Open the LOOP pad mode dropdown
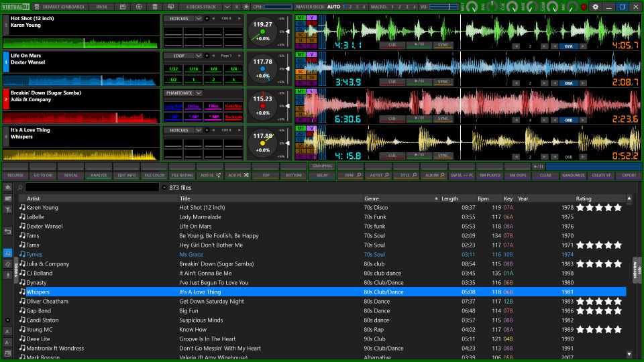The image size is (644, 362). (x=199, y=56)
